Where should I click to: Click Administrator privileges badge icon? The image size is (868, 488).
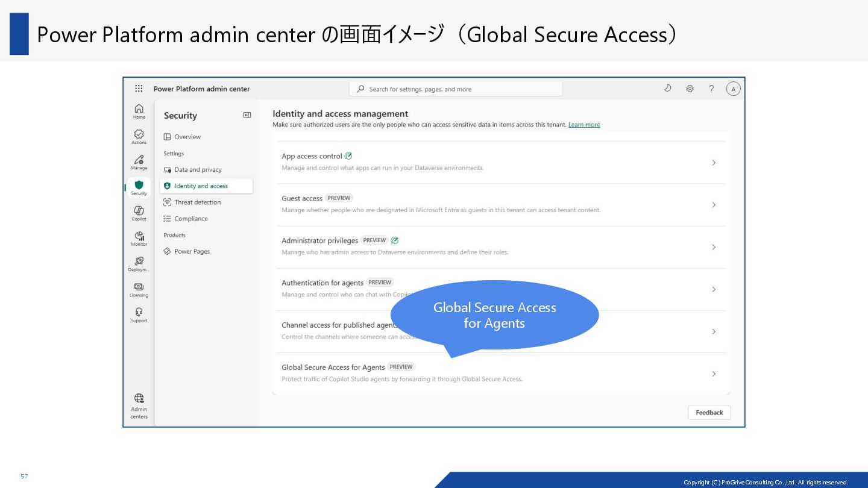click(x=395, y=240)
